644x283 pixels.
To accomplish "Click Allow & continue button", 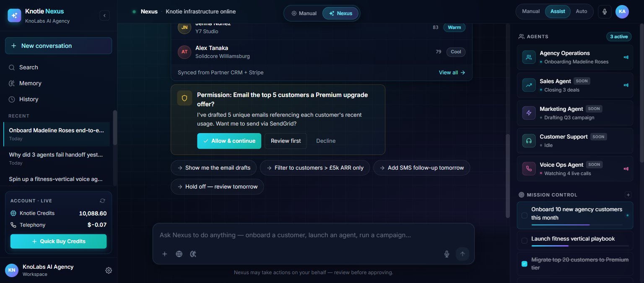I will click(x=229, y=141).
